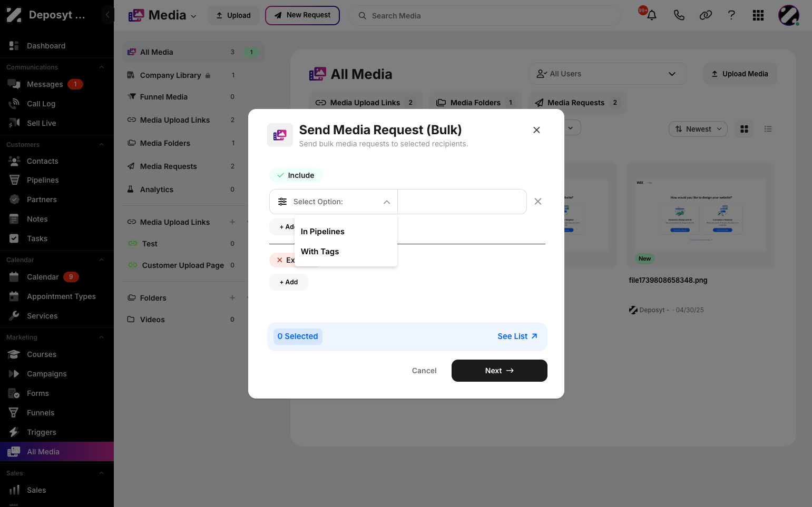Choose With Tags option
This screenshot has width=812, height=507.
346,252
